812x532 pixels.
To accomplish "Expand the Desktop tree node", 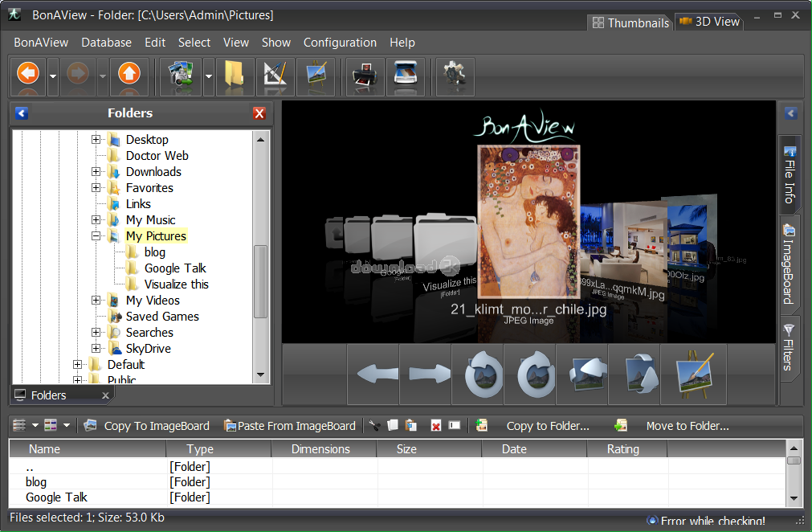I will [x=96, y=139].
